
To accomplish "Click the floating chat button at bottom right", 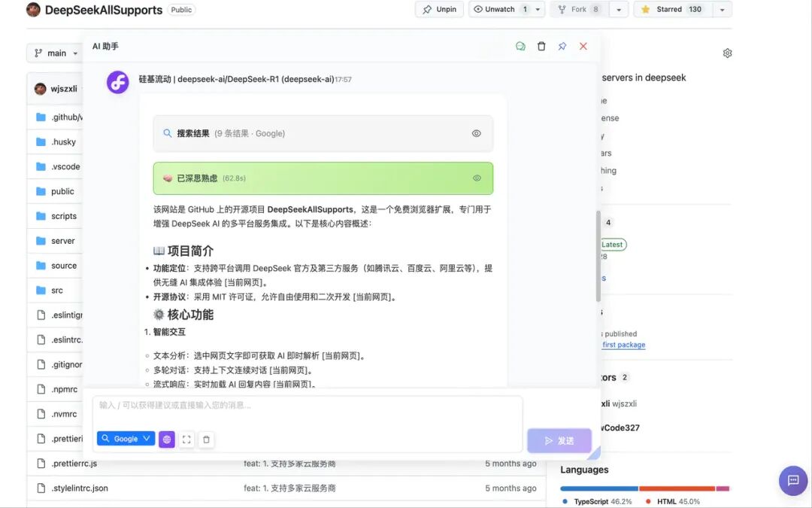I will click(793, 480).
